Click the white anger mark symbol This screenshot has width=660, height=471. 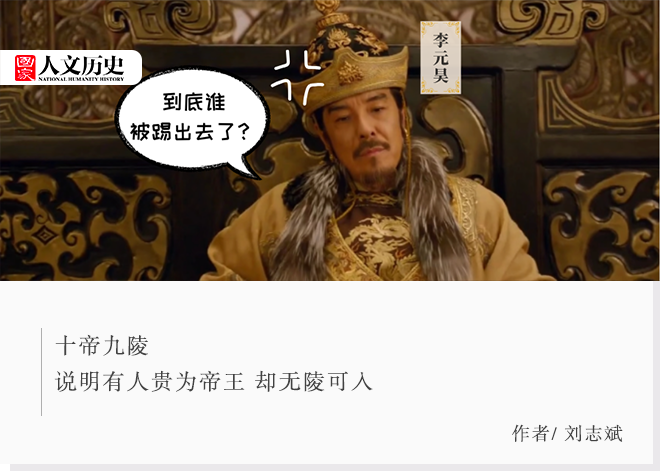click(x=298, y=78)
